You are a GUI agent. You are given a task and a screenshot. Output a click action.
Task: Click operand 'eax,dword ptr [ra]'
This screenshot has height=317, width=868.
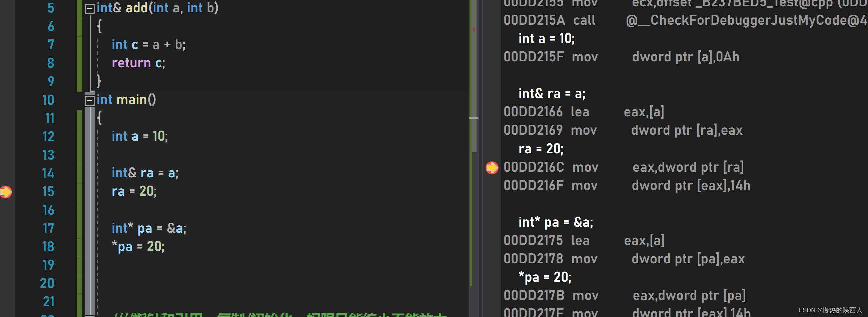688,167
